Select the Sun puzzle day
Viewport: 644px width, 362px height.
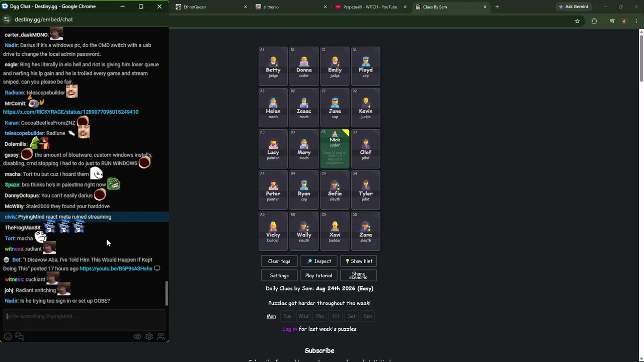368,316
